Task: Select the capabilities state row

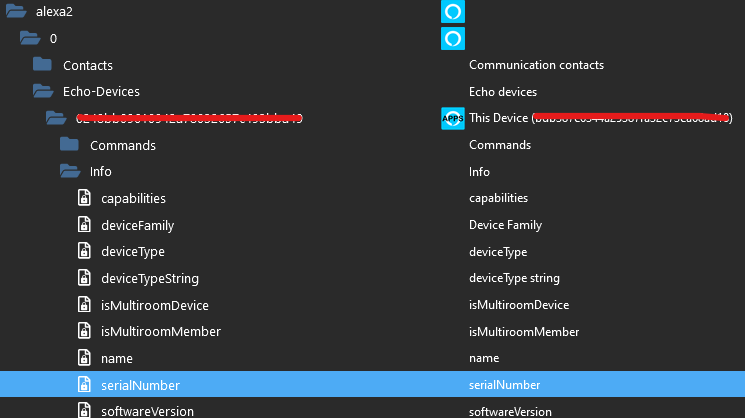Action: (372, 198)
